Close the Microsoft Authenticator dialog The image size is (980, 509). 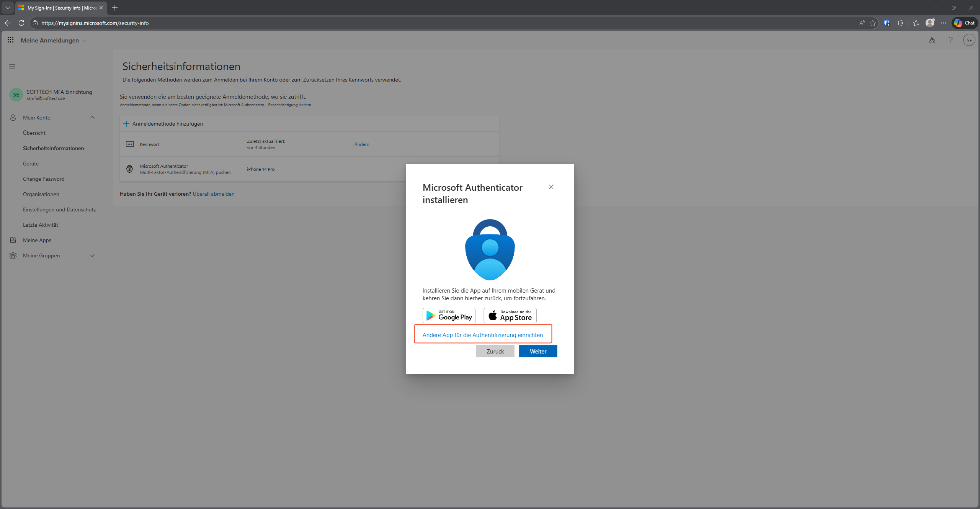pos(551,187)
